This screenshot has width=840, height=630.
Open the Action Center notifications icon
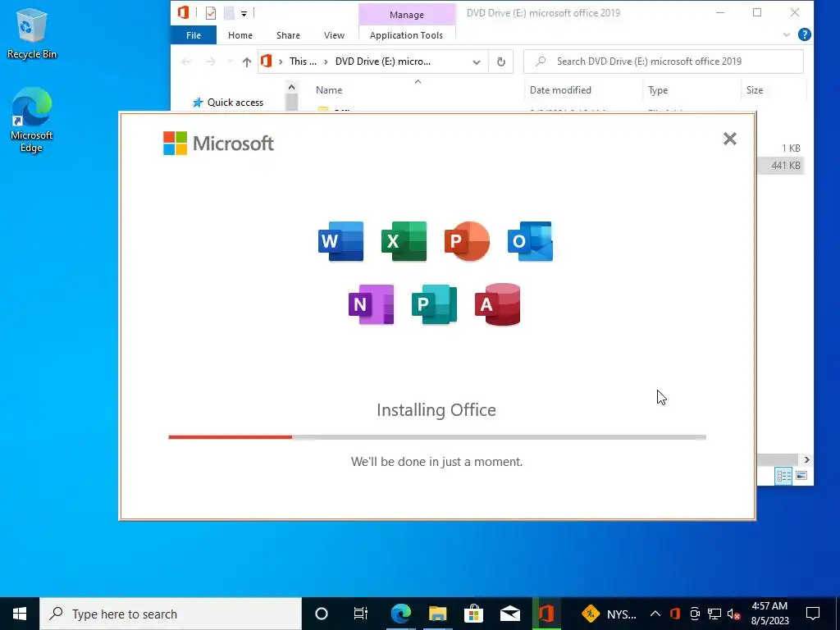(813, 614)
